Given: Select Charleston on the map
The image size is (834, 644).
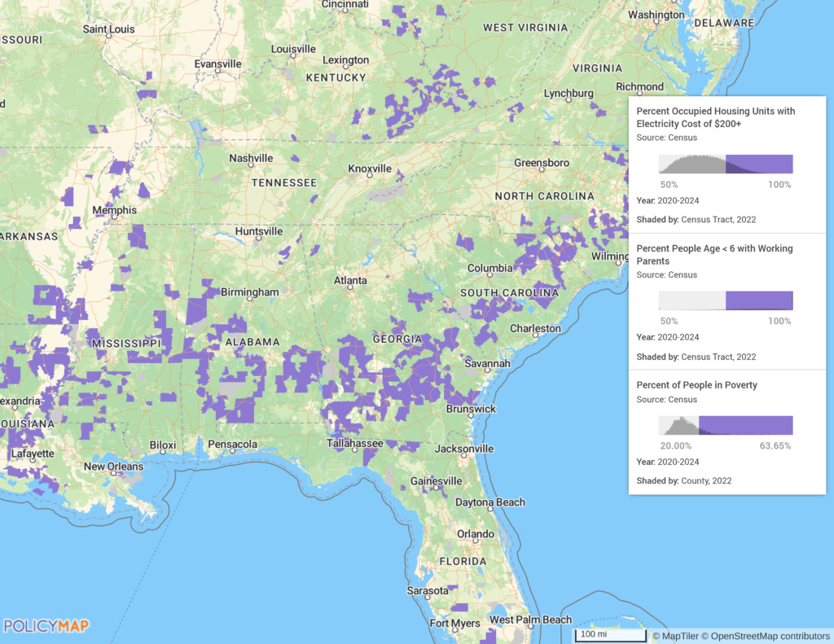Looking at the screenshot, I should pyautogui.click(x=535, y=329).
